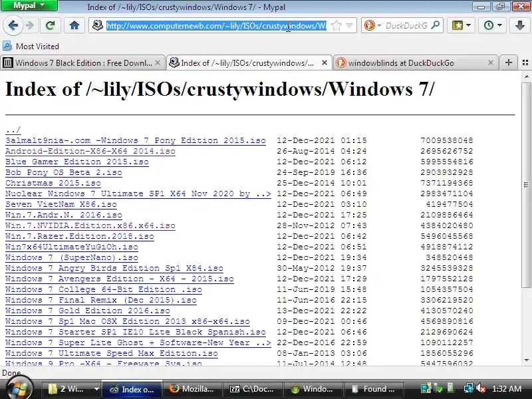Click Win.7.Razer.Edition.2018.iso link
Viewport: 532px width, 399px height.
pyautogui.click(x=80, y=236)
